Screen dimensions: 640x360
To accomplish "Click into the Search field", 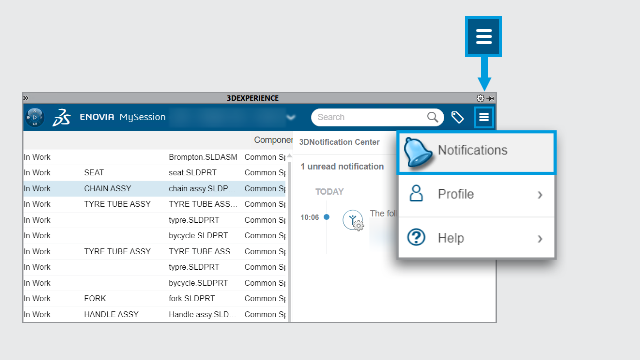I will [369, 117].
